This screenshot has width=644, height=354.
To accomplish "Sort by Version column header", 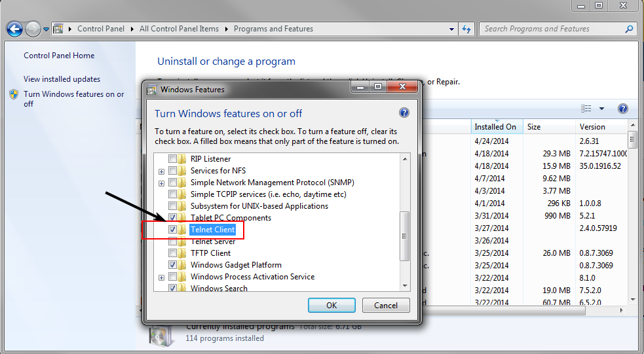I will click(601, 127).
